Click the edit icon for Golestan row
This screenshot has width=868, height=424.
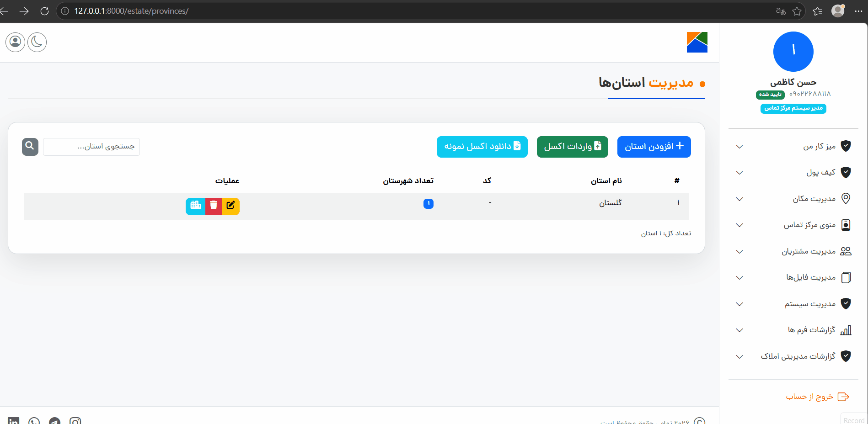[231, 206]
